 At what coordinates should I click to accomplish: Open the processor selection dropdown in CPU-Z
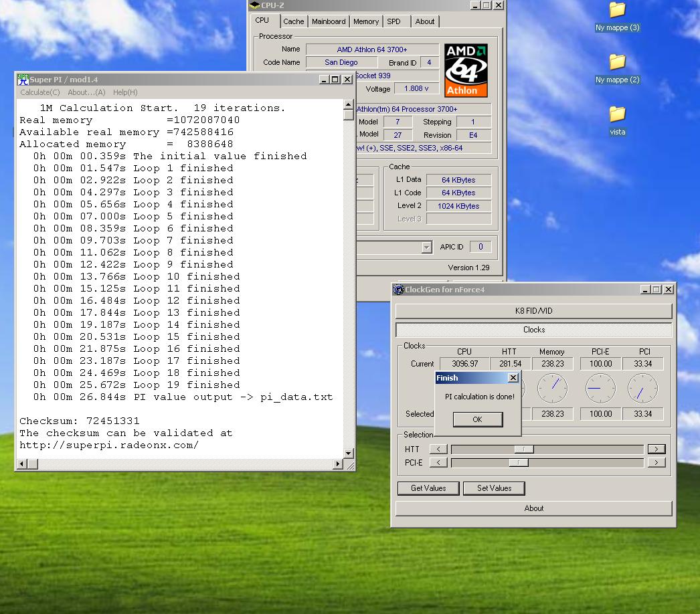[x=427, y=247]
